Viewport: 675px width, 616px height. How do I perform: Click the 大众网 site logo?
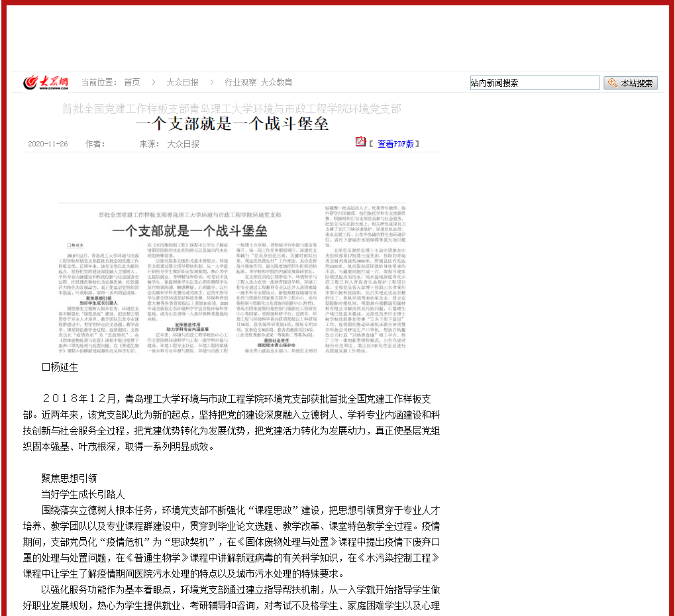tap(46, 82)
